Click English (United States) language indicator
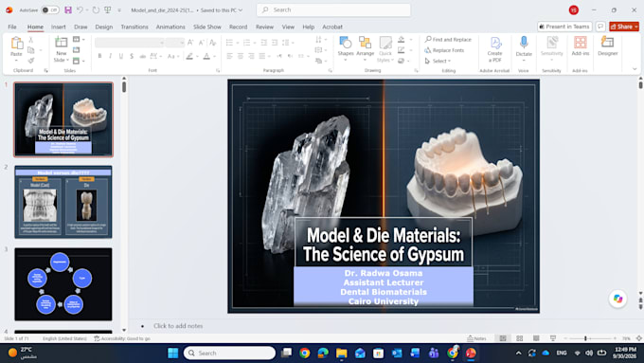The width and height of the screenshot is (644, 363). click(x=64, y=338)
